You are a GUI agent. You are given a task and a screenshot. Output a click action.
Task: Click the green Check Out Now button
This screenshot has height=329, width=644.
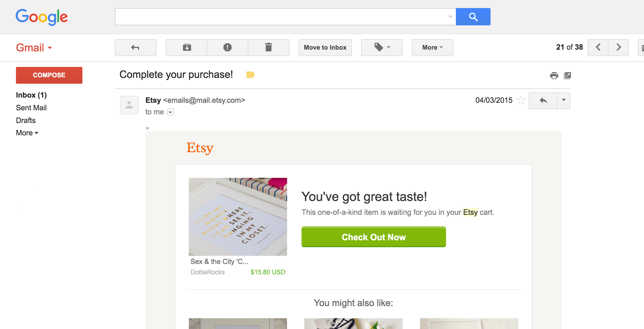pos(374,237)
